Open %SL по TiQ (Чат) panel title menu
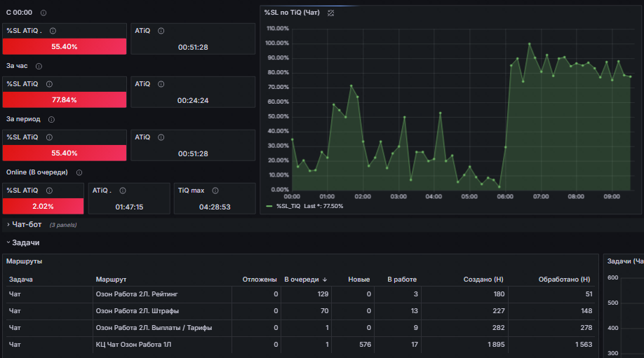 [292, 13]
